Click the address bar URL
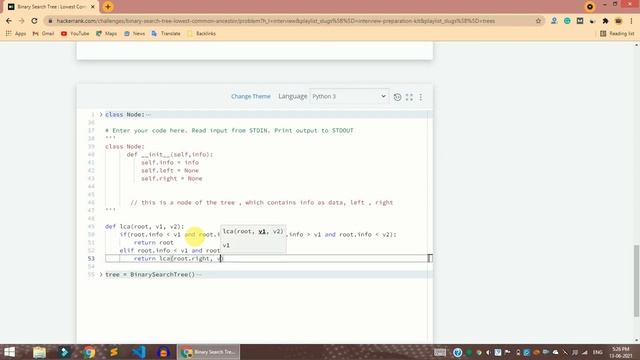Image resolution: width=640 pixels, height=360 pixels. (276, 21)
